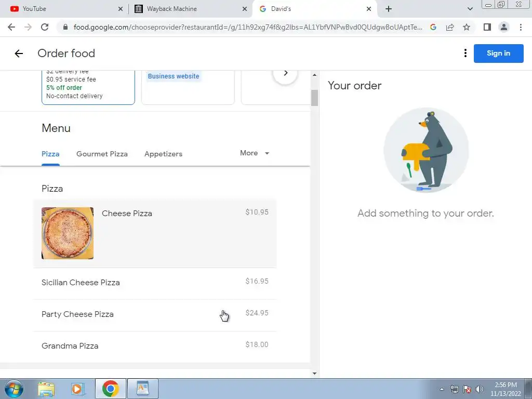The image size is (532, 399).
Task: Select Sicilian Cheese Pizza item
Action: pos(155,283)
